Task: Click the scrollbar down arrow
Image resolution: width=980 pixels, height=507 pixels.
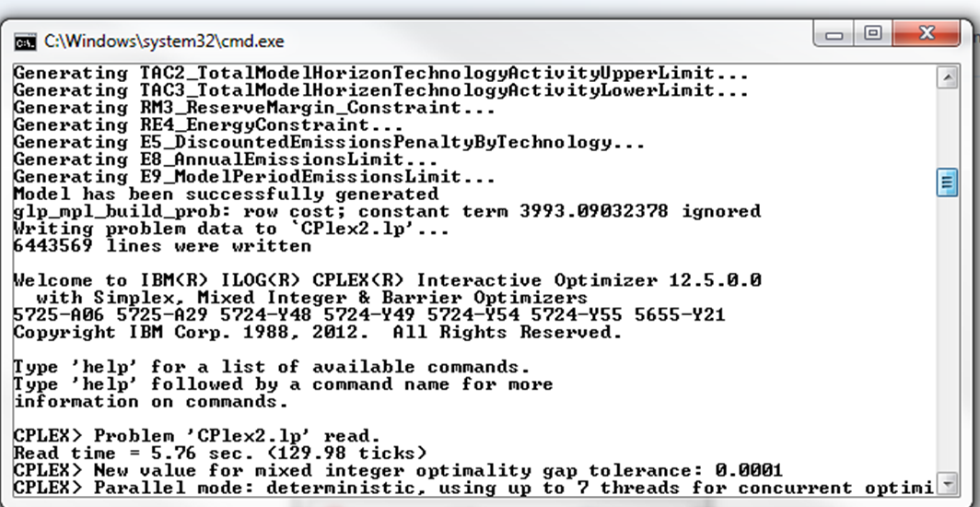Action: [x=948, y=483]
